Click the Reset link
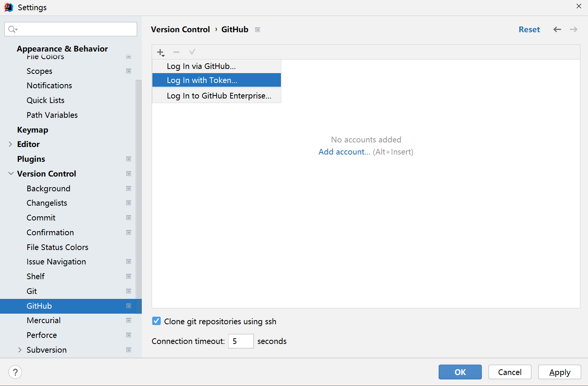The width and height of the screenshot is (588, 386). [529, 30]
